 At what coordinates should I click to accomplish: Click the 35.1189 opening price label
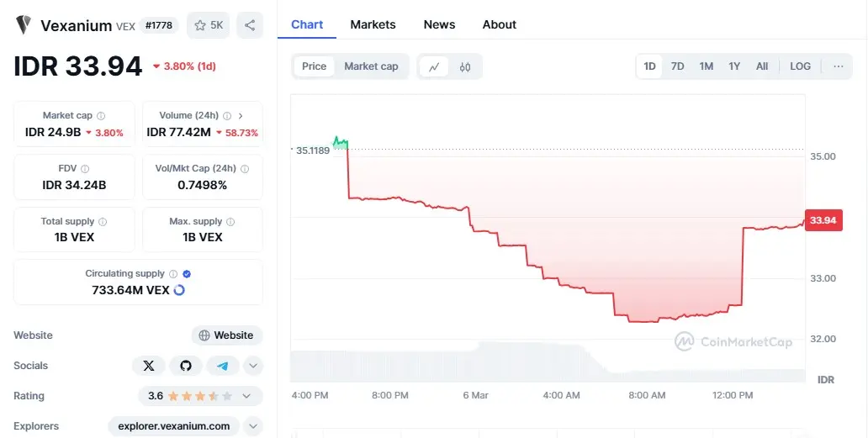[x=312, y=150]
